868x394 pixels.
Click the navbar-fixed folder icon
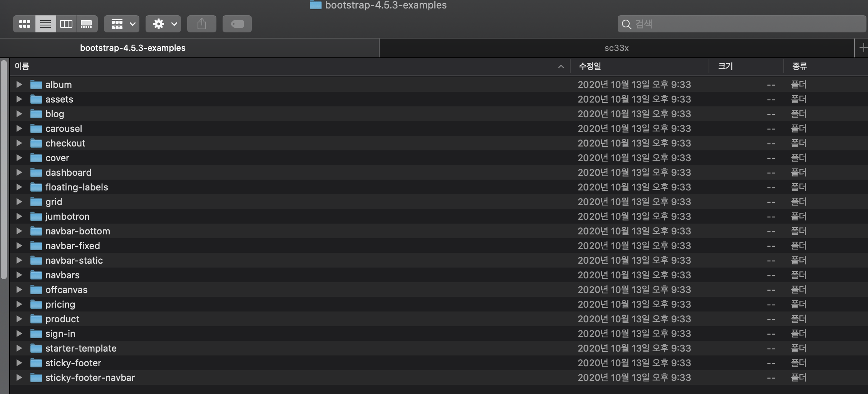pos(36,246)
